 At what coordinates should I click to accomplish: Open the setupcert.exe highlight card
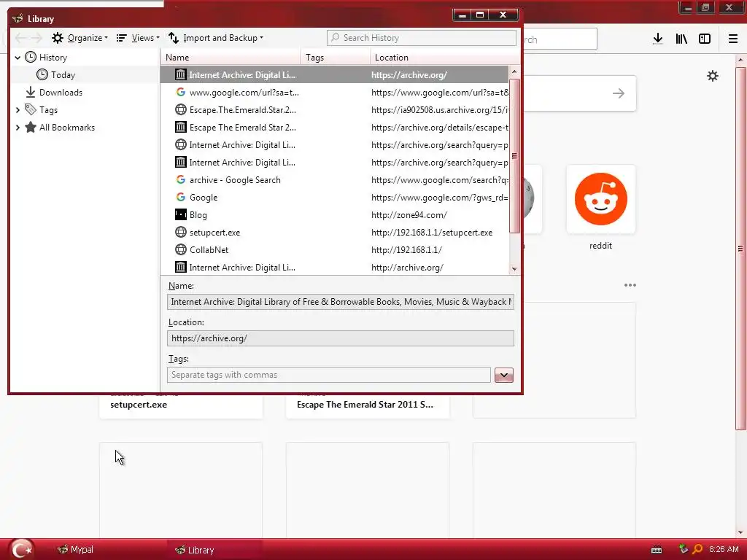pos(181,405)
